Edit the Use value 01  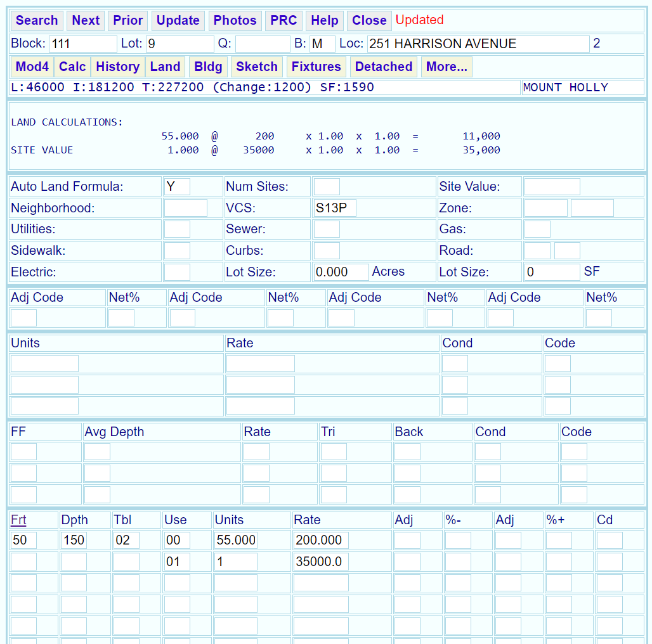[177, 562]
